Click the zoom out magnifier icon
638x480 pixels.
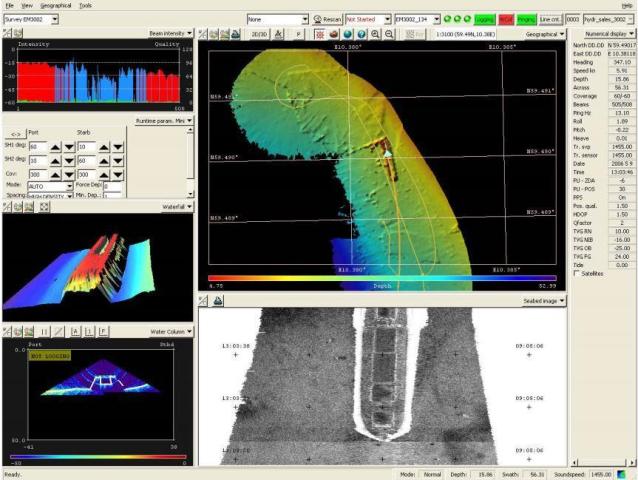[x=389, y=33]
